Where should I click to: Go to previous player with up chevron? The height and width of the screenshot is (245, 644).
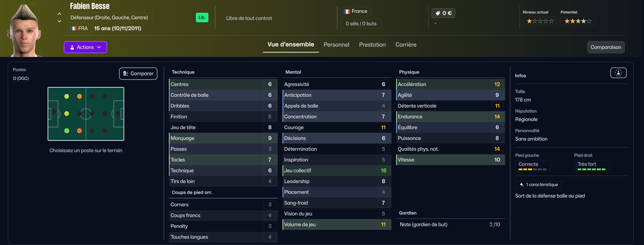(59, 14)
